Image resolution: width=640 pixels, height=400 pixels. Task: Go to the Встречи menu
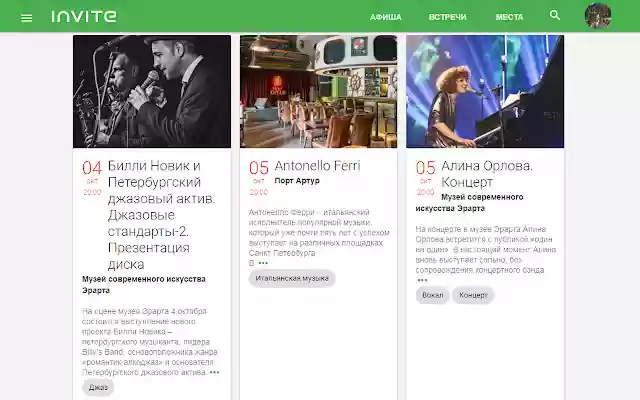tap(447, 17)
